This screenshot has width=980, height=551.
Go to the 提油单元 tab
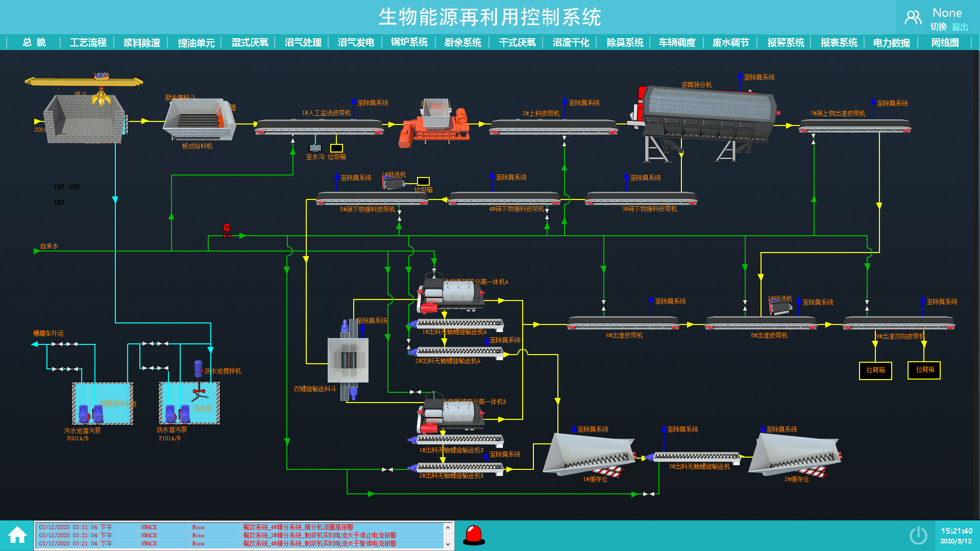(x=196, y=42)
